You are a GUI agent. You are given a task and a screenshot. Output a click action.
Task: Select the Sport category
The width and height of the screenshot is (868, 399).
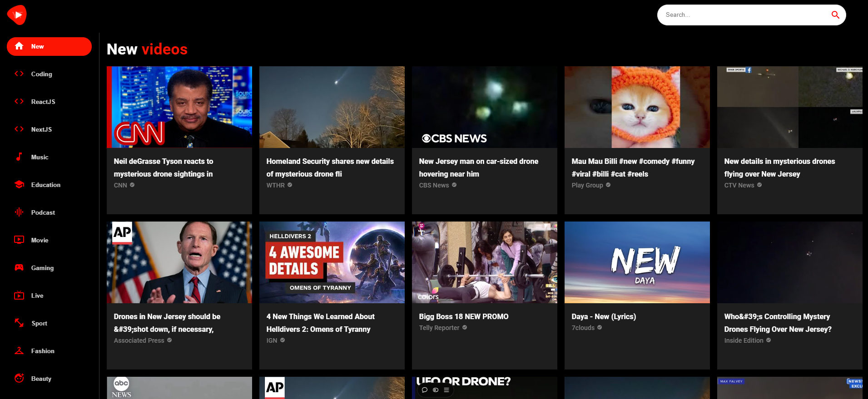tap(49, 323)
